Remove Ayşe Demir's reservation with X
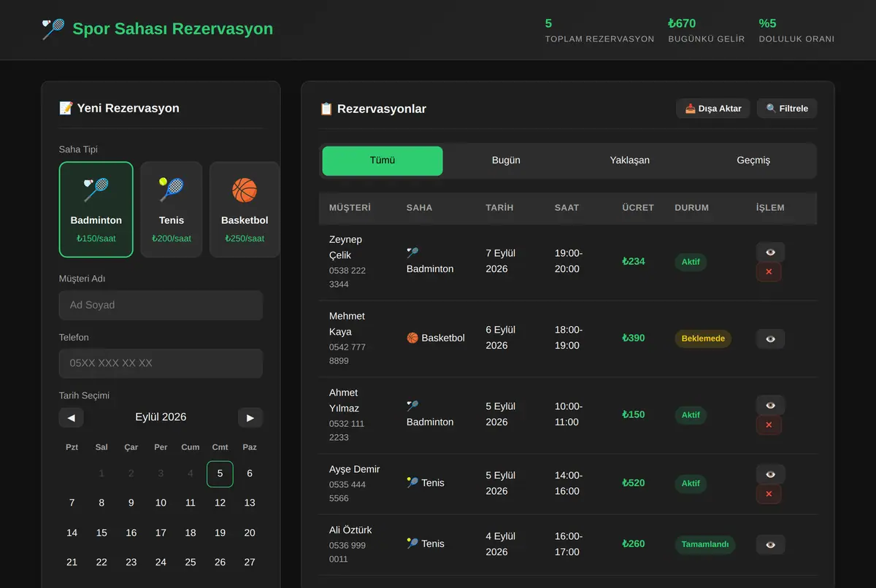 pyautogui.click(x=769, y=494)
